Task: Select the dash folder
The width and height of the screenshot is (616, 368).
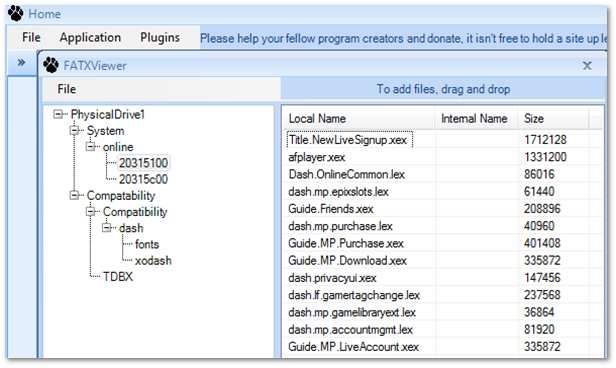Action: [131, 228]
